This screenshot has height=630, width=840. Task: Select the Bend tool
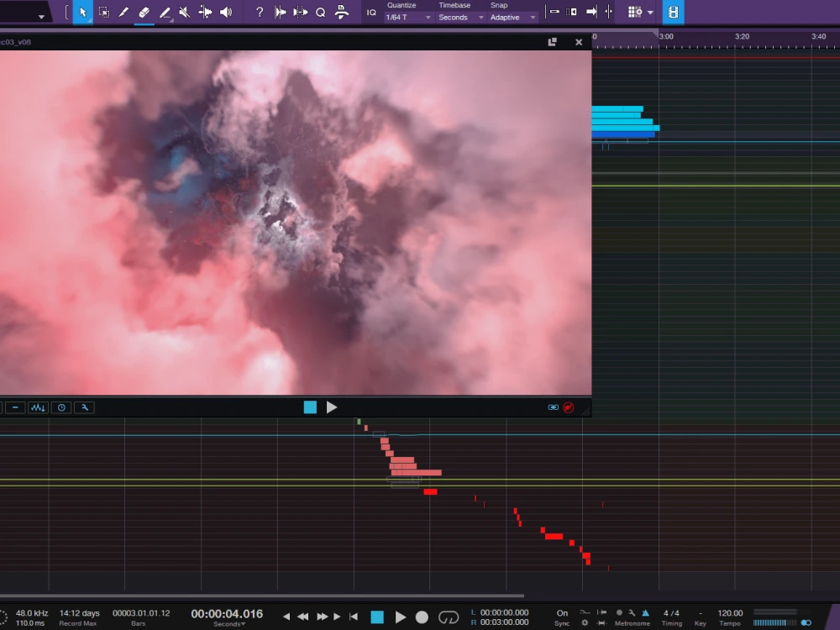[x=205, y=12]
